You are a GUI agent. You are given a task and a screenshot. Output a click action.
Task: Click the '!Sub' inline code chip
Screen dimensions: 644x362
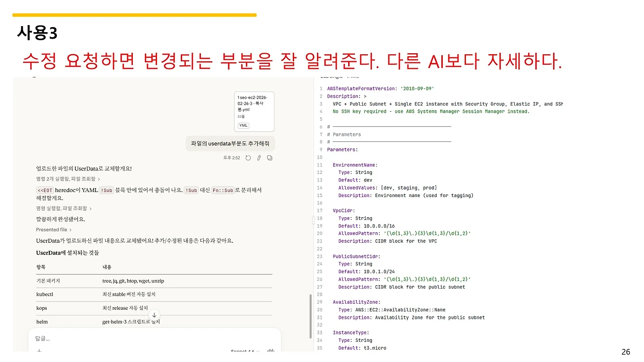[x=106, y=191]
